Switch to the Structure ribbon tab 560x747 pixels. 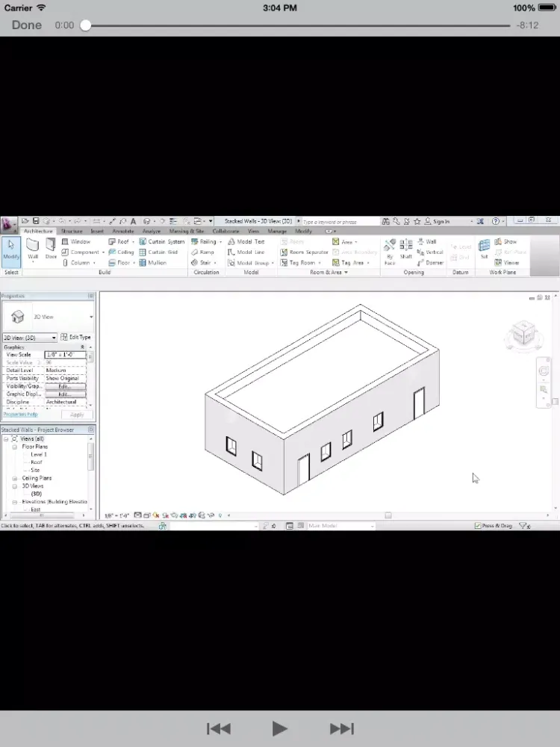click(x=72, y=231)
